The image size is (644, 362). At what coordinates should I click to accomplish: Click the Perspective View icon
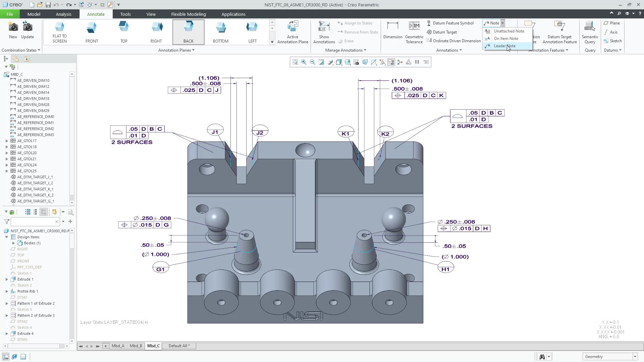(x=365, y=62)
